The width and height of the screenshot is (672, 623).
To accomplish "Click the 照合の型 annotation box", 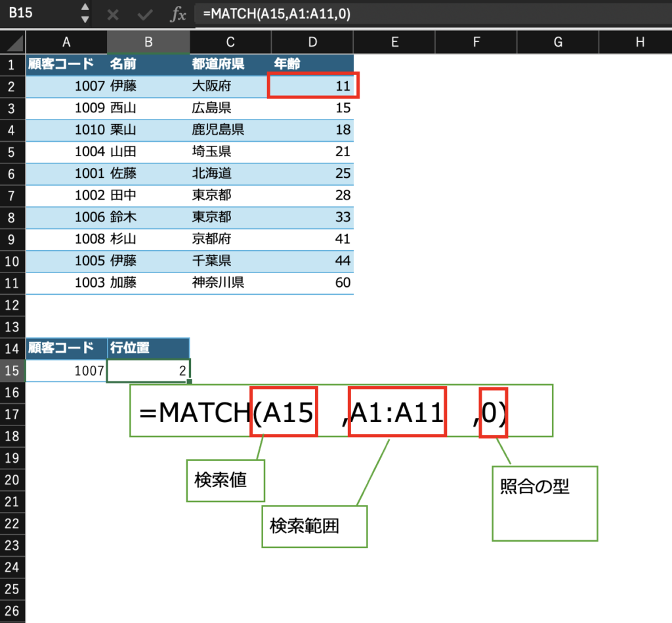I will [x=544, y=503].
